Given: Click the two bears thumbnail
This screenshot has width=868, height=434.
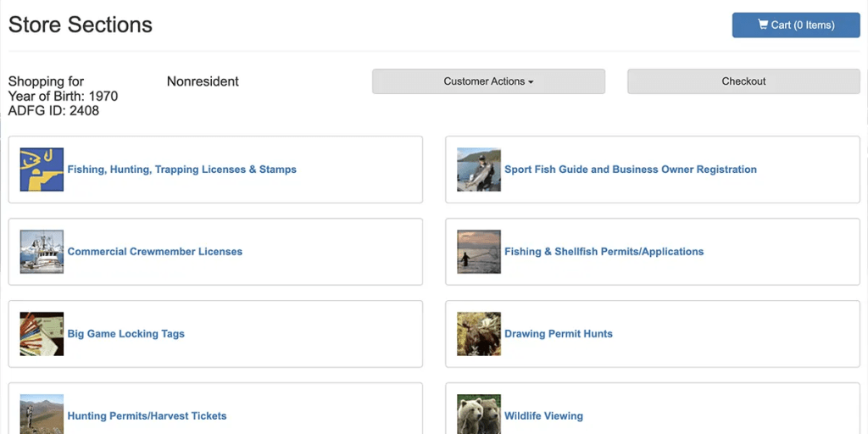Looking at the screenshot, I should [x=479, y=414].
